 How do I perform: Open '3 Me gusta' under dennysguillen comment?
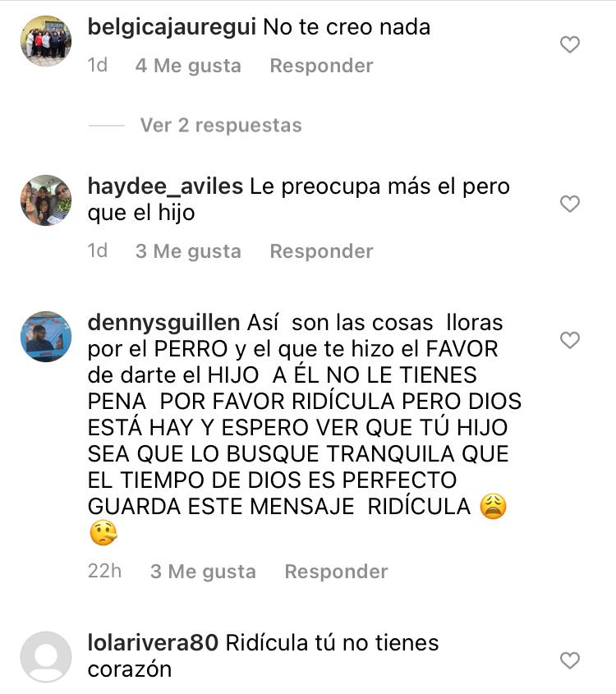tap(203, 572)
